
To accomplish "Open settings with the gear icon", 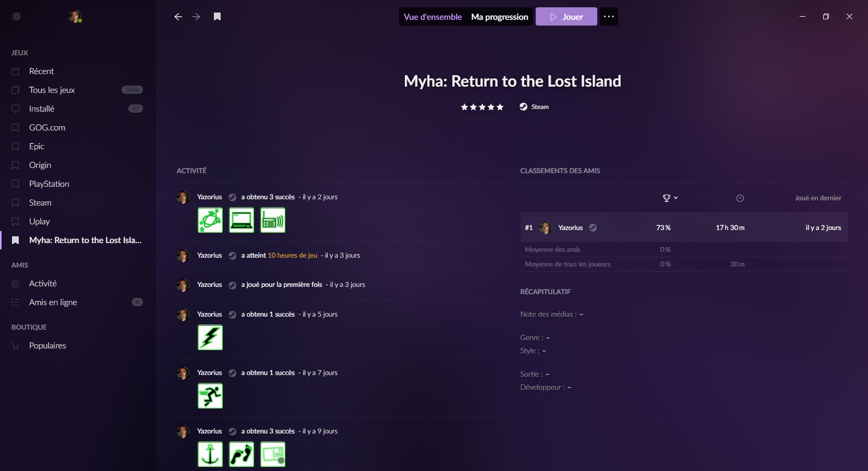I will [x=16, y=17].
